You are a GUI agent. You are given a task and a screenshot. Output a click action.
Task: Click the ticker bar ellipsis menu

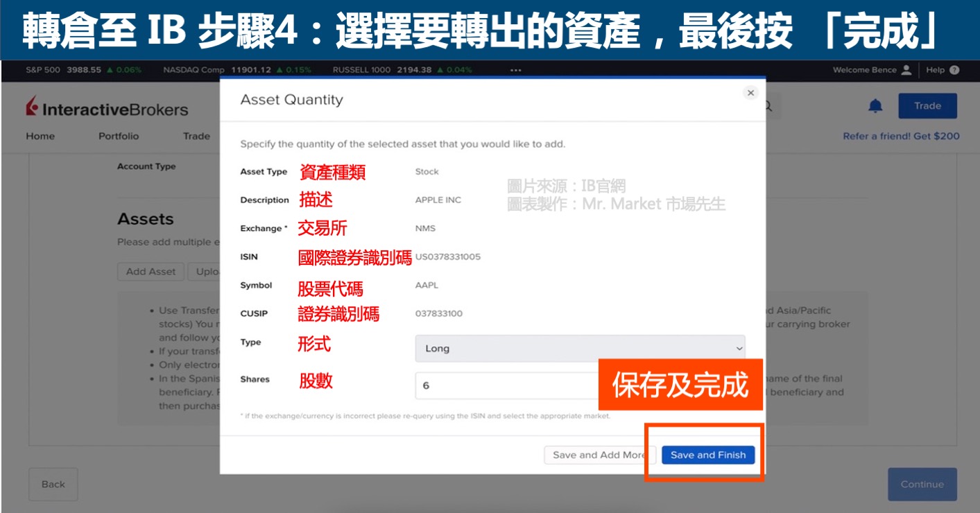pyautogui.click(x=515, y=70)
